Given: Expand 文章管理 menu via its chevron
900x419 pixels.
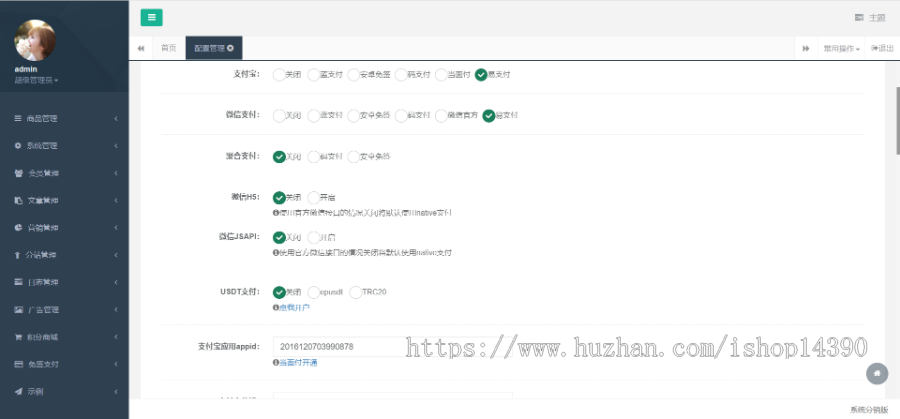Looking at the screenshot, I should [x=116, y=200].
